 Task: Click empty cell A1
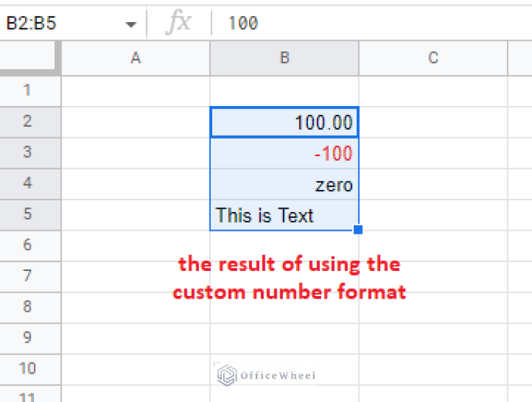coord(136,91)
